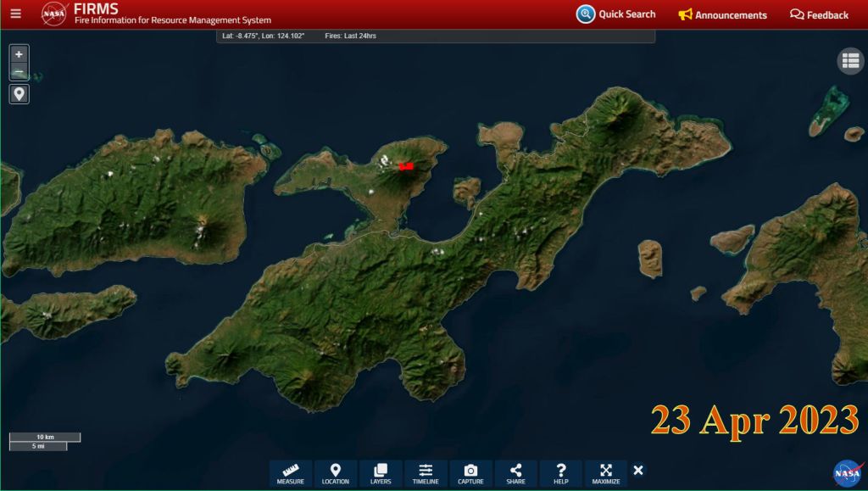Close the bottom toolbar with X

[x=638, y=471]
